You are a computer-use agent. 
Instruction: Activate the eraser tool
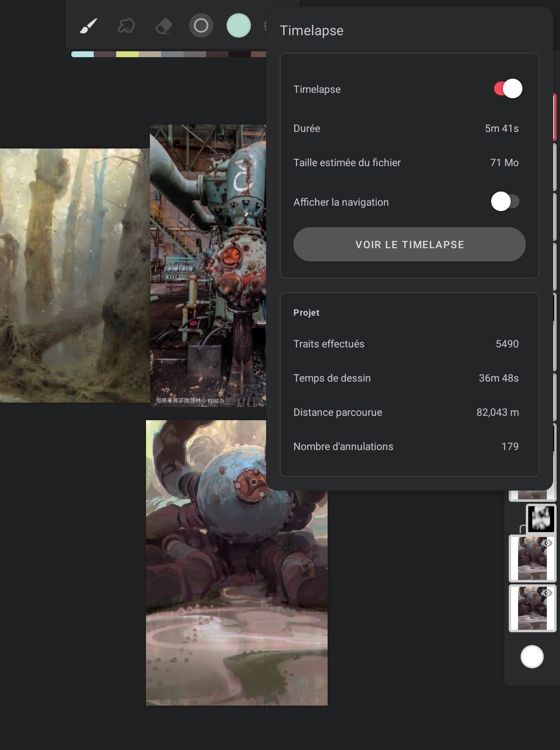(164, 26)
